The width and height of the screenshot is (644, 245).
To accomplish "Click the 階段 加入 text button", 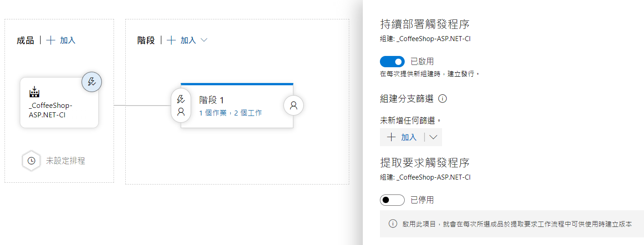I will pyautogui.click(x=188, y=40).
